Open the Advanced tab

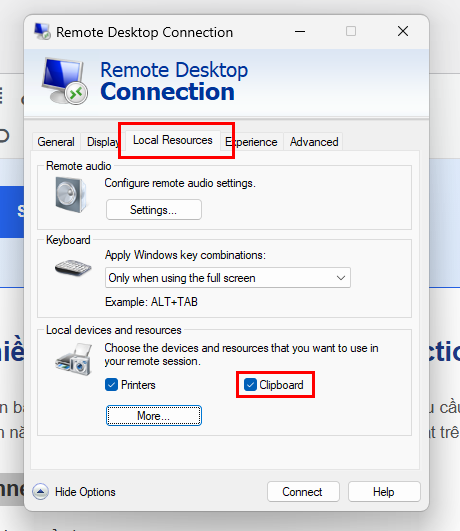tap(314, 142)
